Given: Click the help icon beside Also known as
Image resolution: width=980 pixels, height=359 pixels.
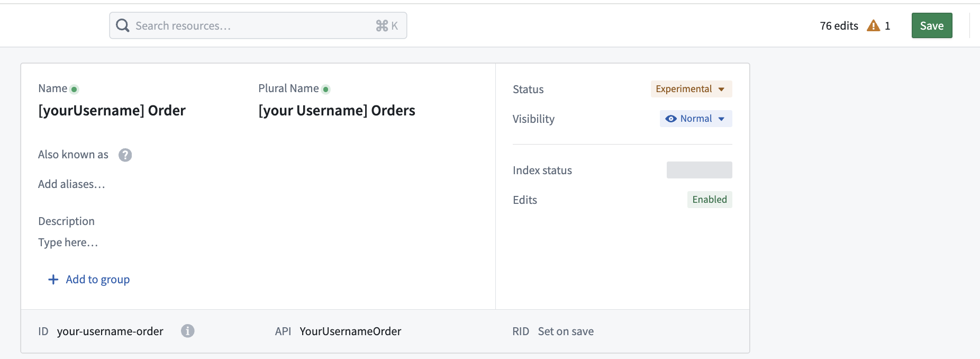Looking at the screenshot, I should pos(125,155).
